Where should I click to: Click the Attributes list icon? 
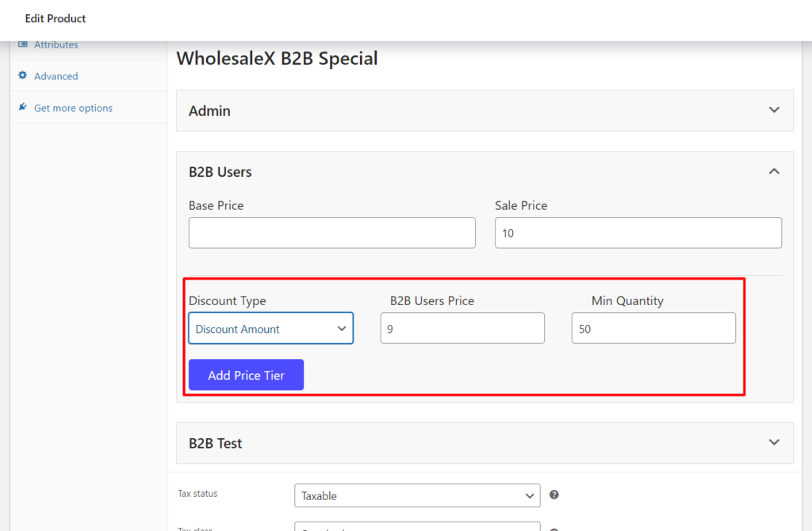pos(22,44)
